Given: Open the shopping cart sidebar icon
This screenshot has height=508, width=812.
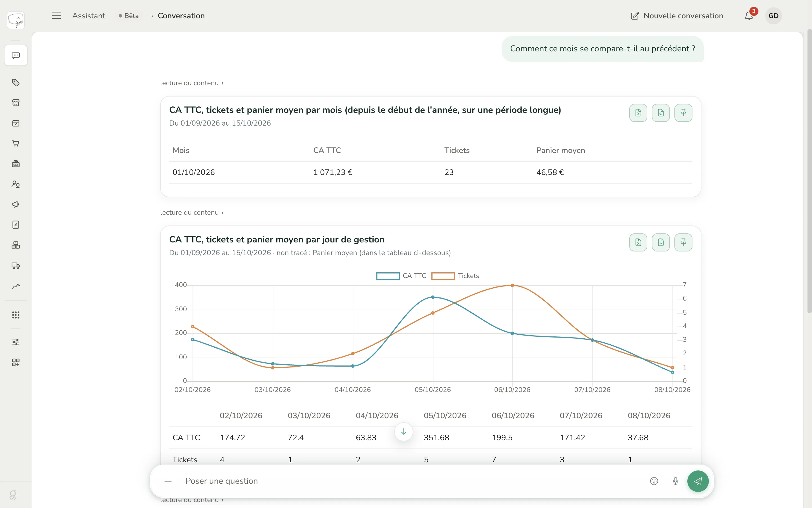Looking at the screenshot, I should coord(16,143).
